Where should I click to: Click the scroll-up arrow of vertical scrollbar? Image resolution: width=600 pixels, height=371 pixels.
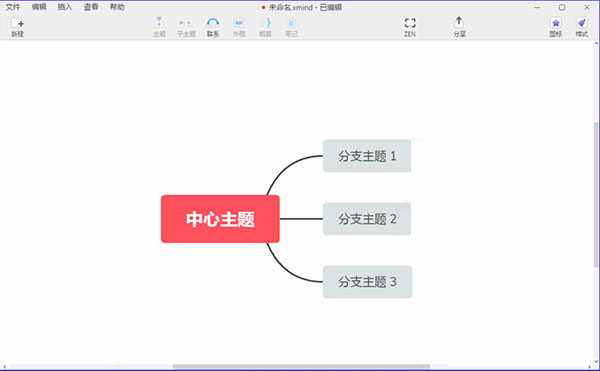596,44
